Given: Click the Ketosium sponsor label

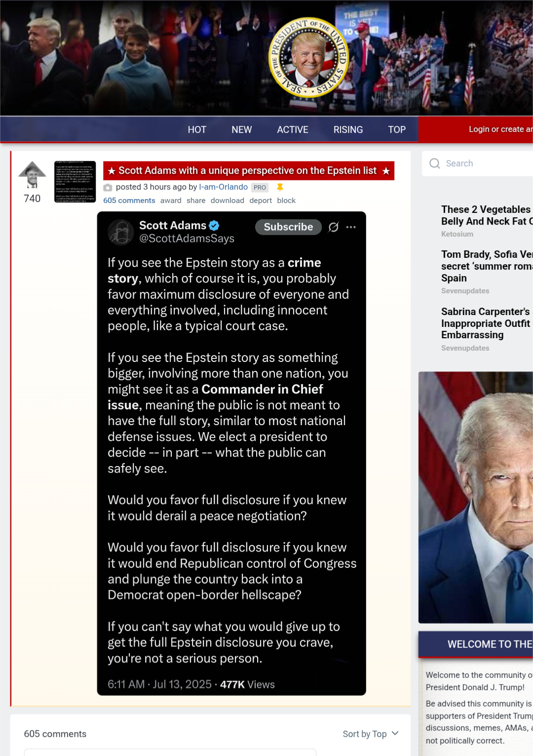Looking at the screenshot, I should (x=457, y=234).
